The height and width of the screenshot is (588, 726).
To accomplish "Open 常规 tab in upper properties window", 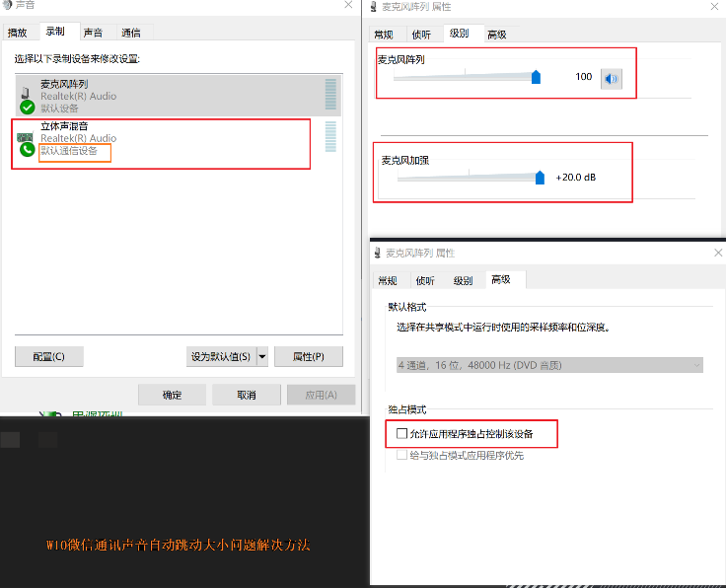I will 384,35.
